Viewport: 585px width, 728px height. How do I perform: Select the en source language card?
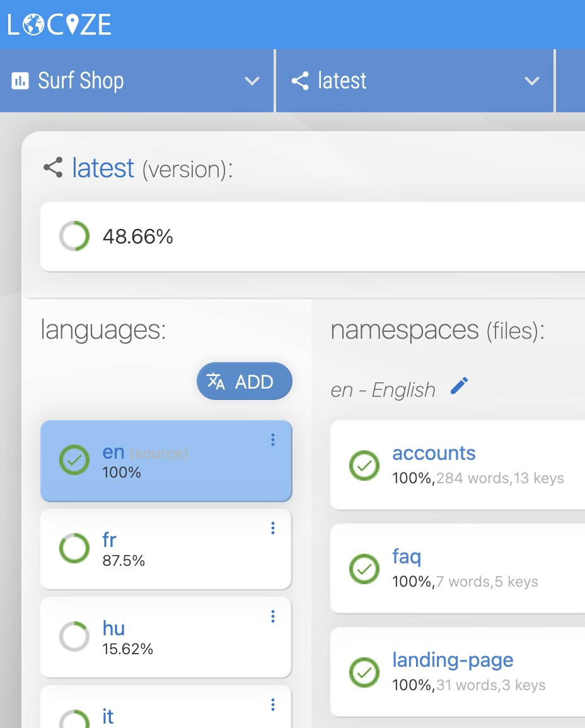tap(165, 461)
